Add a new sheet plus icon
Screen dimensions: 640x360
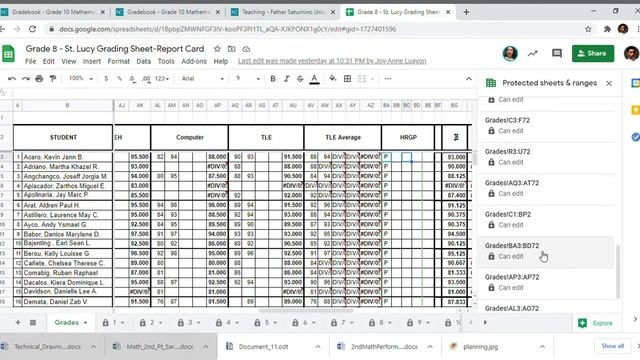[18, 323]
